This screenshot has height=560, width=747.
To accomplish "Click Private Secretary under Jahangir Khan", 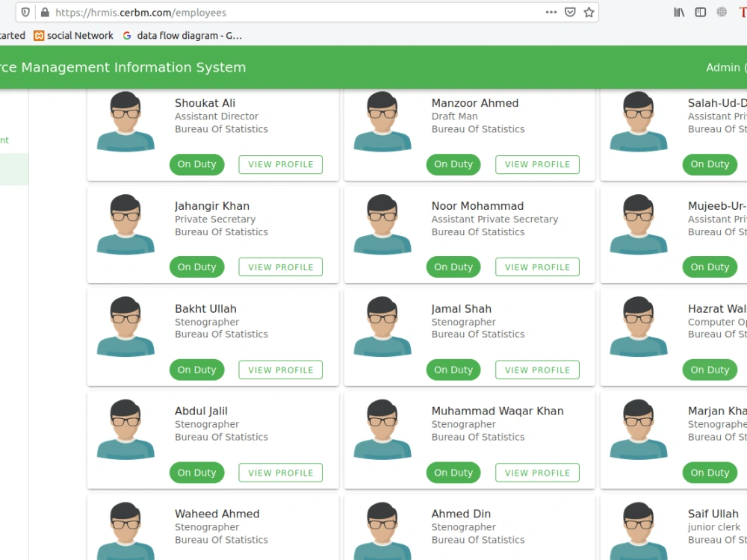I will pyautogui.click(x=215, y=219).
